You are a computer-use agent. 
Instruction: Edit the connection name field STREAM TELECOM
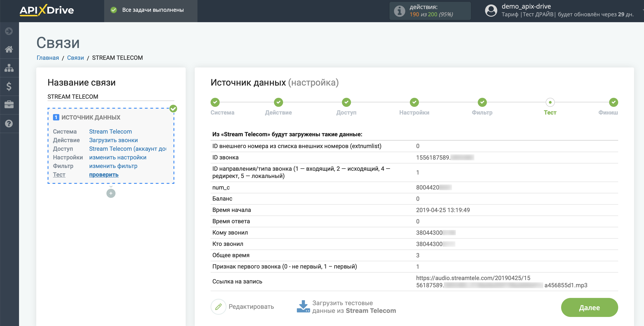(111, 97)
